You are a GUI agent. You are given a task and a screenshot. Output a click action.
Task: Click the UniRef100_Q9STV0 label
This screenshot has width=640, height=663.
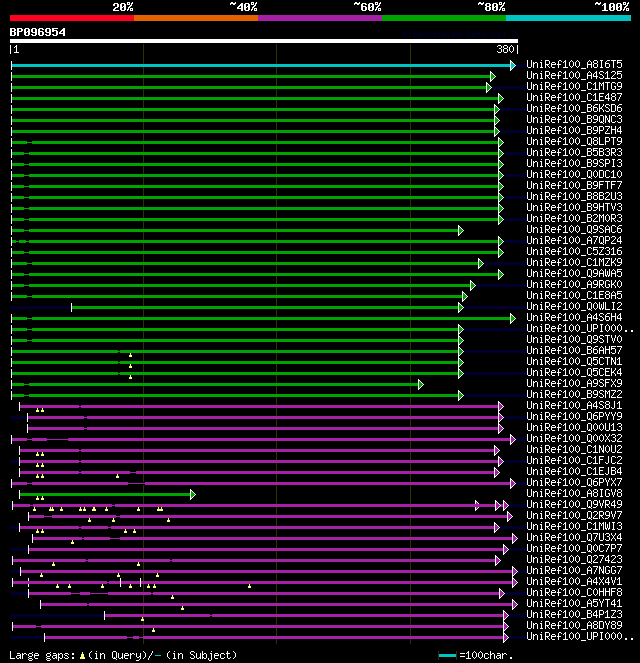[574, 339]
